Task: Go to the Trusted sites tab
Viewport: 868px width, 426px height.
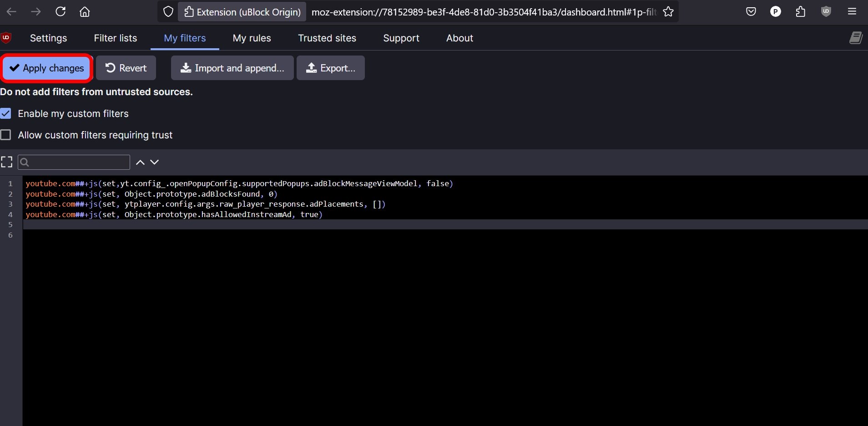Action: pyautogui.click(x=327, y=38)
